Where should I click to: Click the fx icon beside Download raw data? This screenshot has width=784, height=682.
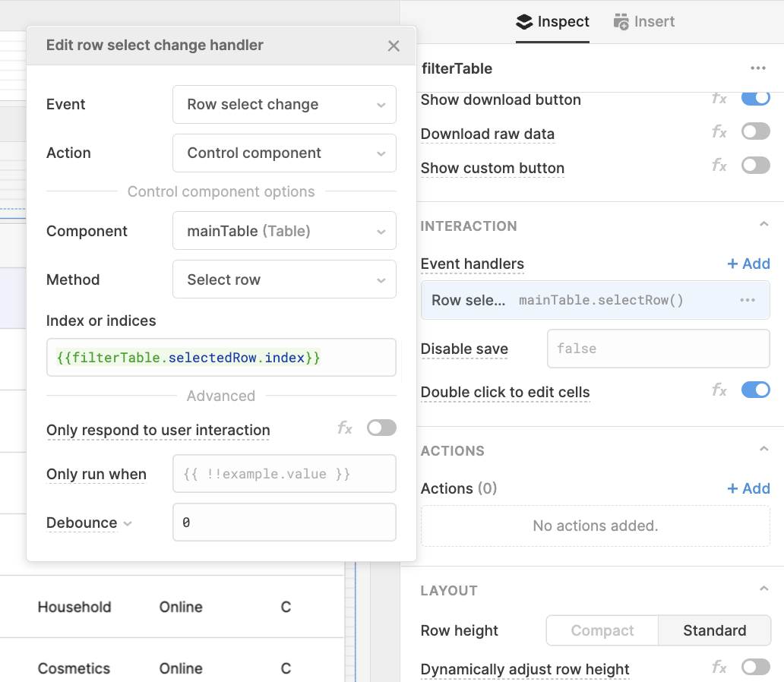719,131
